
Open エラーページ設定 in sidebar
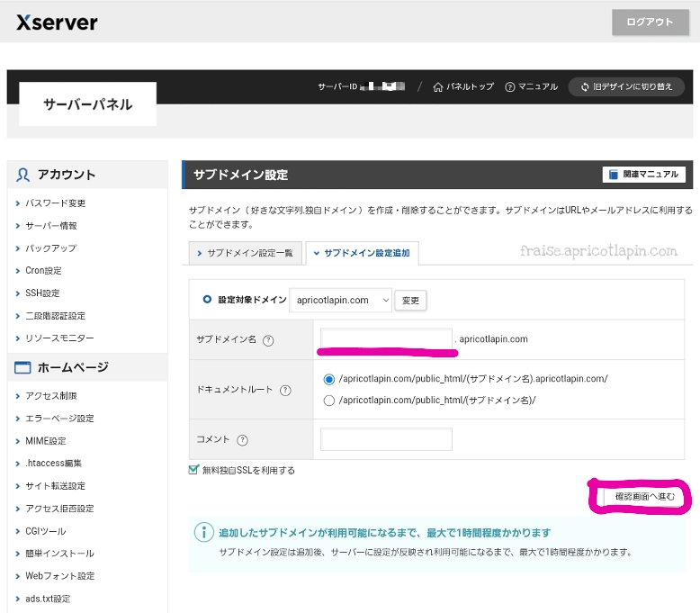59,419
